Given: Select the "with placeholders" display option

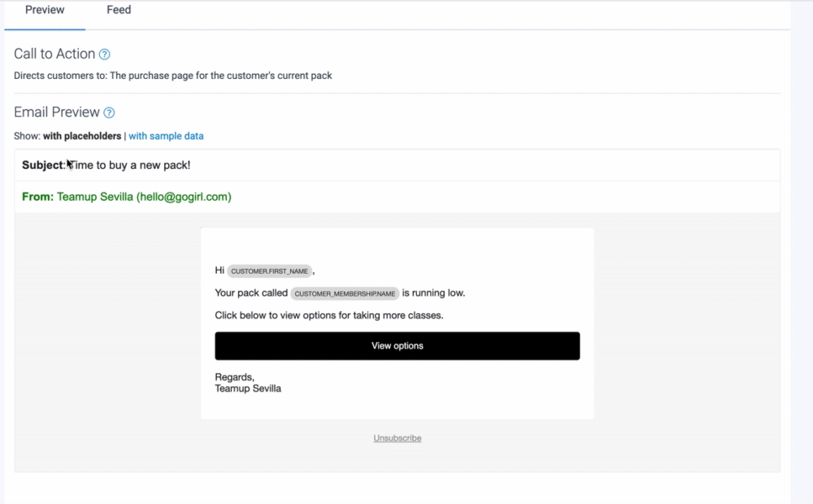Looking at the screenshot, I should [x=82, y=137].
